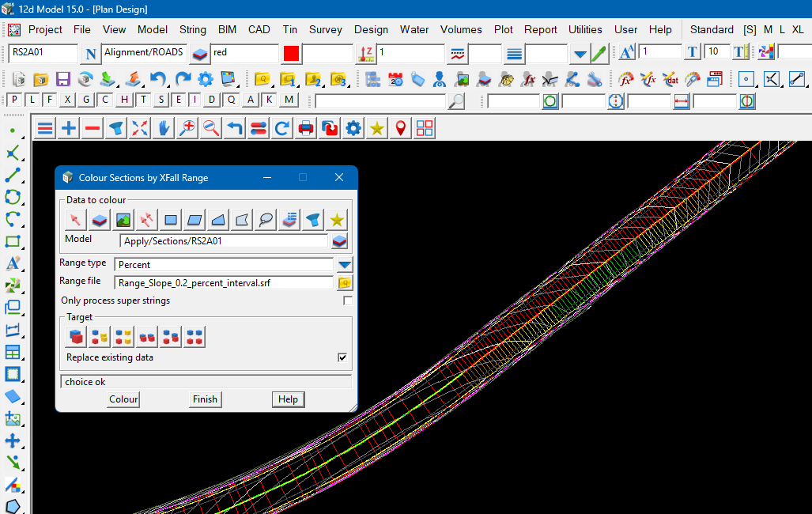
Task: Click the zoom in magnifier in view toolbar
Action: tap(187, 129)
